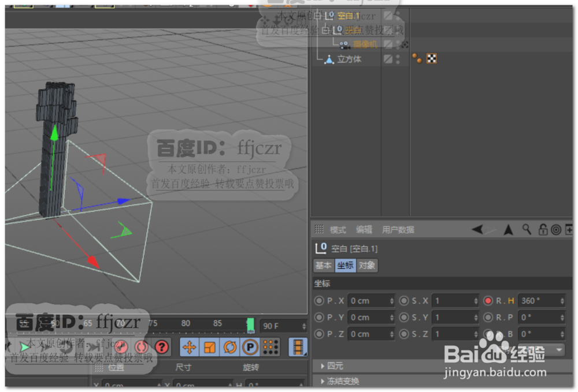The width and height of the screenshot is (578, 392).
Task: Go up one level with the up arrow icon
Action: 509,230
